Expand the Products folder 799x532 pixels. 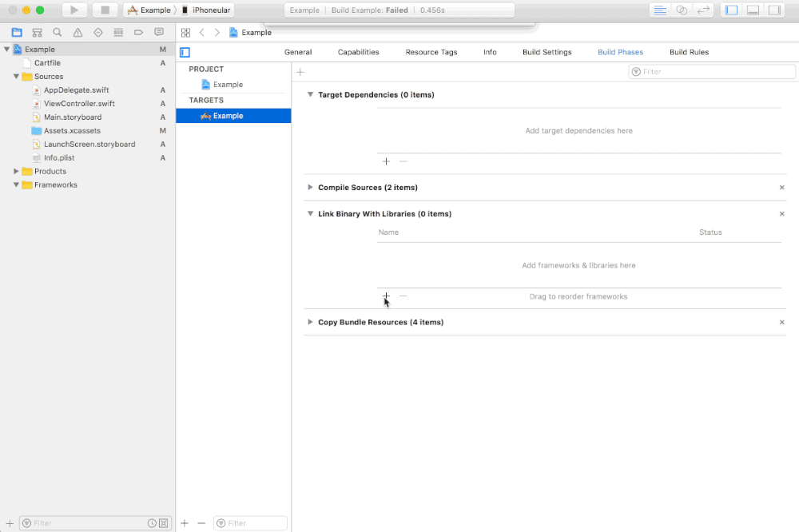[16, 172]
